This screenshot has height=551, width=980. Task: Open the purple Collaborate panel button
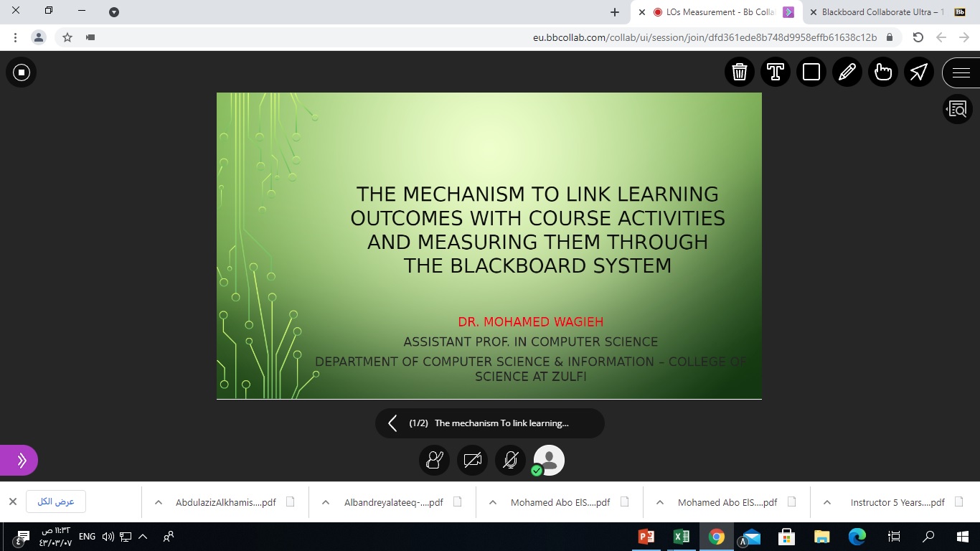click(19, 460)
